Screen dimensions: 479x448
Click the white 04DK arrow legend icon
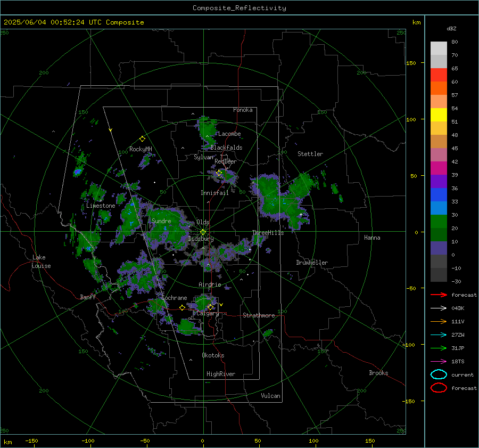pyautogui.click(x=439, y=308)
